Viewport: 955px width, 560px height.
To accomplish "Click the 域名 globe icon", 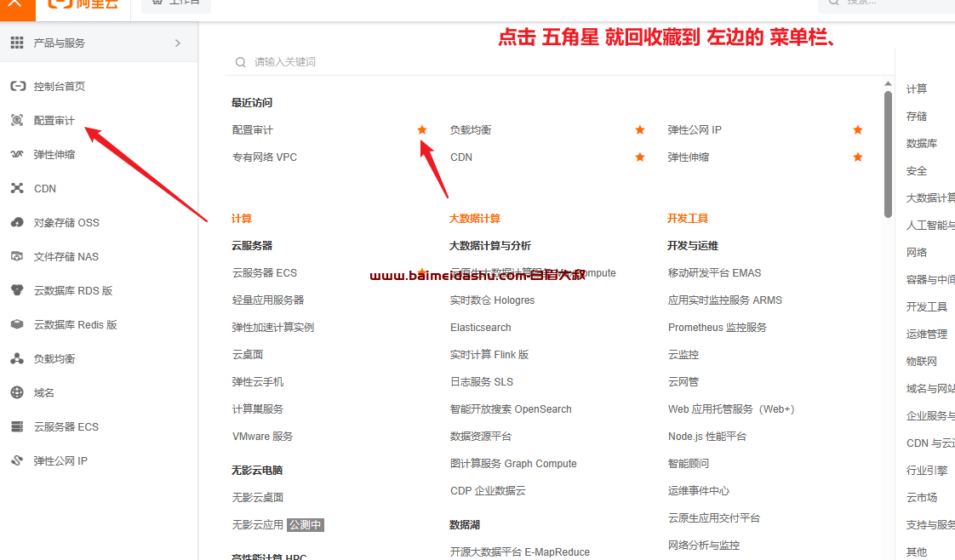I will [x=17, y=392].
